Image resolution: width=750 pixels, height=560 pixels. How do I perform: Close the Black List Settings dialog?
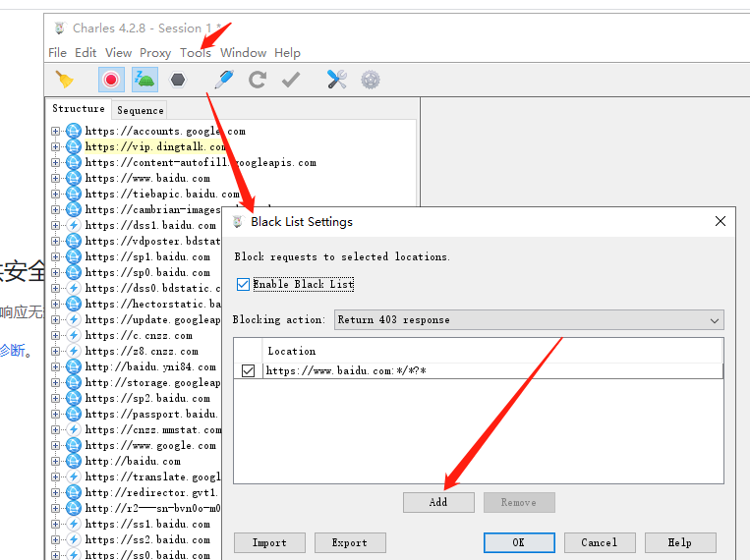[721, 221]
